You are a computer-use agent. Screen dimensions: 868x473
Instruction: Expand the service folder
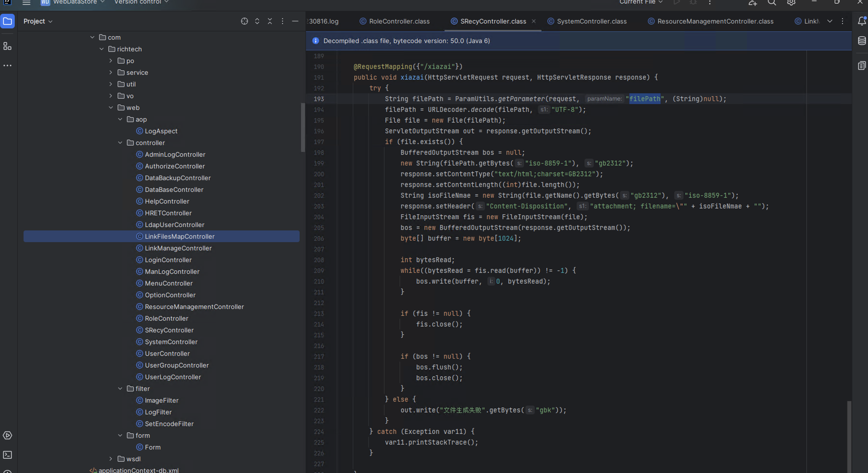click(111, 72)
